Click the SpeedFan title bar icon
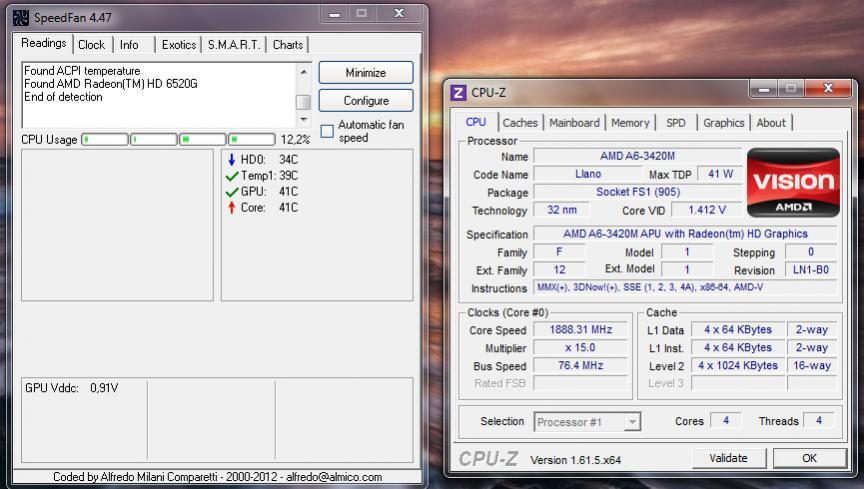 pyautogui.click(x=21, y=17)
